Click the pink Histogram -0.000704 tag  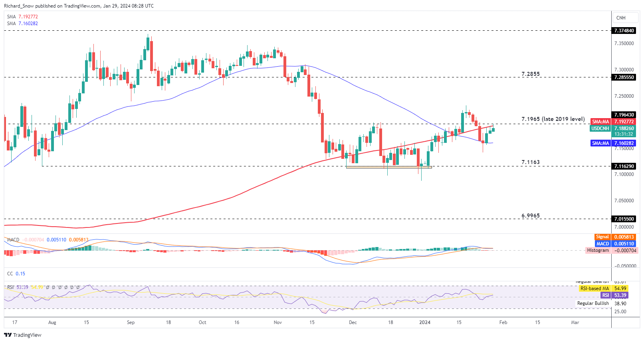(612, 251)
